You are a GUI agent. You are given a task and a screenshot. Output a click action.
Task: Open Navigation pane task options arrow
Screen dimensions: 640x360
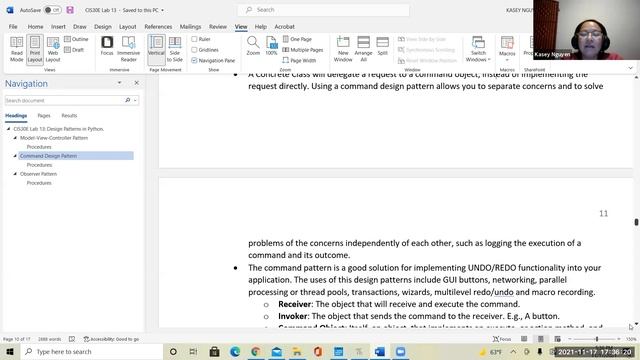[x=119, y=83]
